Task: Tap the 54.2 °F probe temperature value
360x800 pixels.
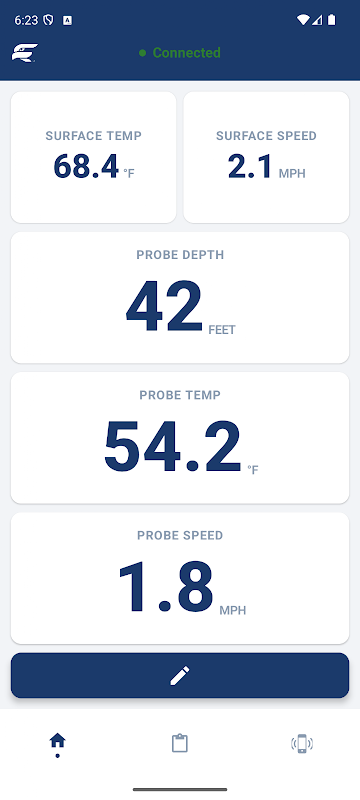Action: point(181,447)
